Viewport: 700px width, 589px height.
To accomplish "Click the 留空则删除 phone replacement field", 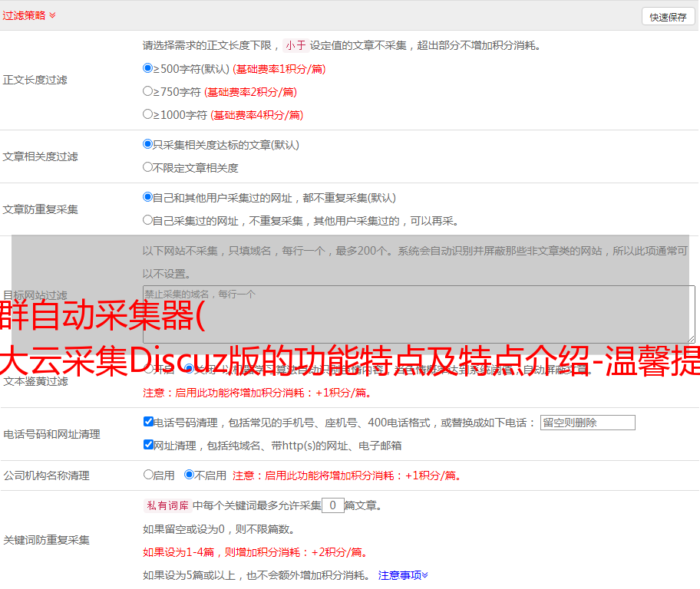I will [x=587, y=423].
